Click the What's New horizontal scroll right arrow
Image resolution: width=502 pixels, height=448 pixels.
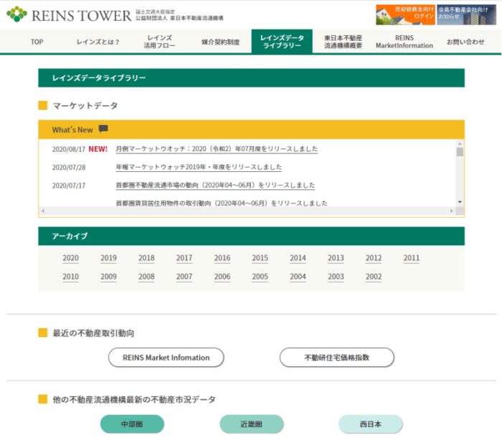pos(451,211)
